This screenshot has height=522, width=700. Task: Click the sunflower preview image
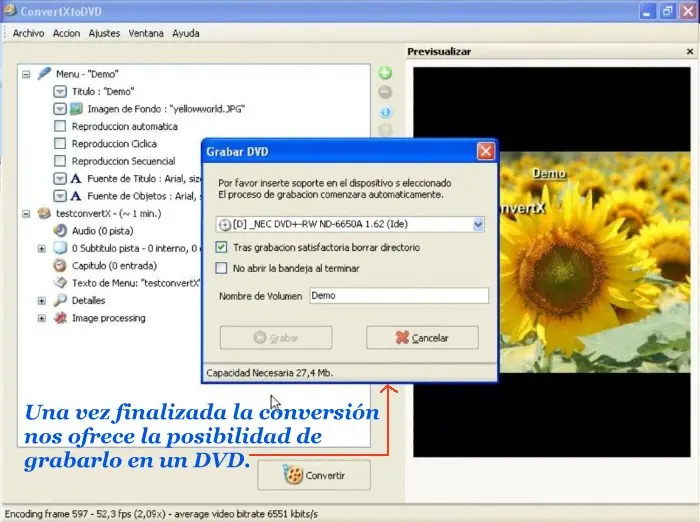(594, 263)
